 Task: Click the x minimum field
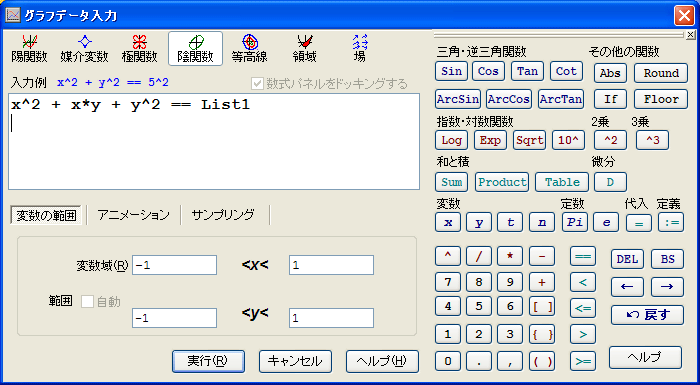[x=174, y=265]
